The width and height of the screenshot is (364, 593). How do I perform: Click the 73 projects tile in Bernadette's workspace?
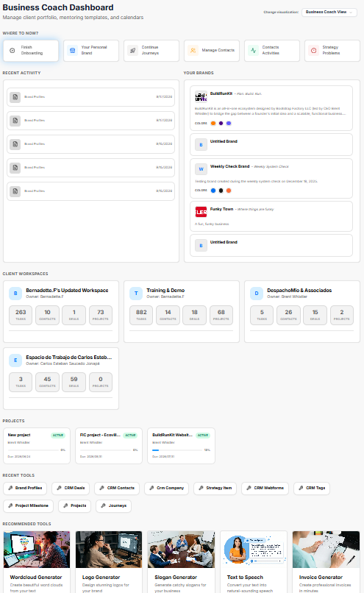(x=101, y=315)
